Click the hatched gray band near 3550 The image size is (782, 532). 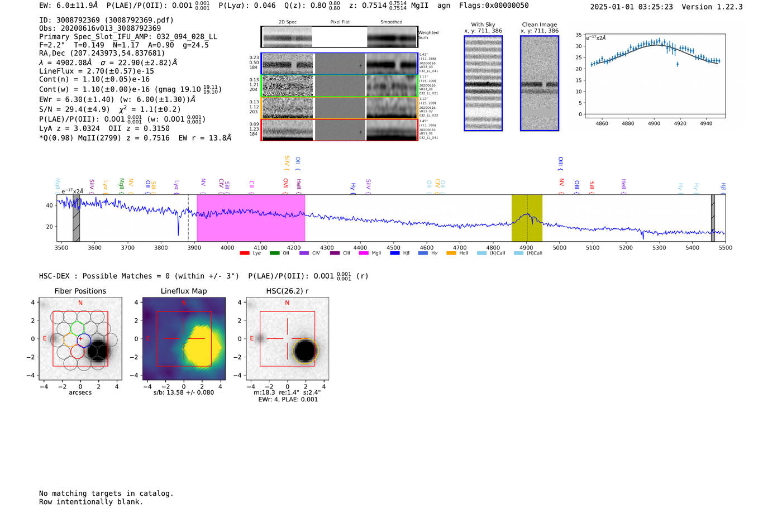point(76,218)
